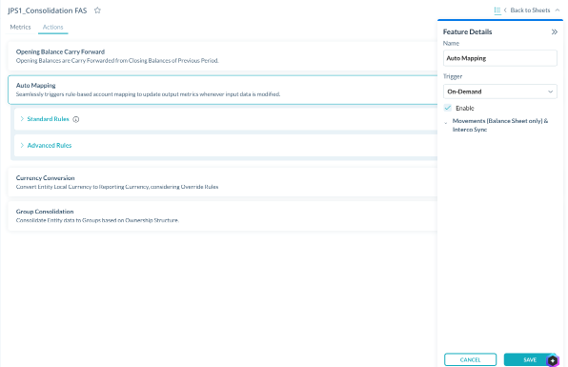Click the sheets grid icon at top right

[x=497, y=10]
